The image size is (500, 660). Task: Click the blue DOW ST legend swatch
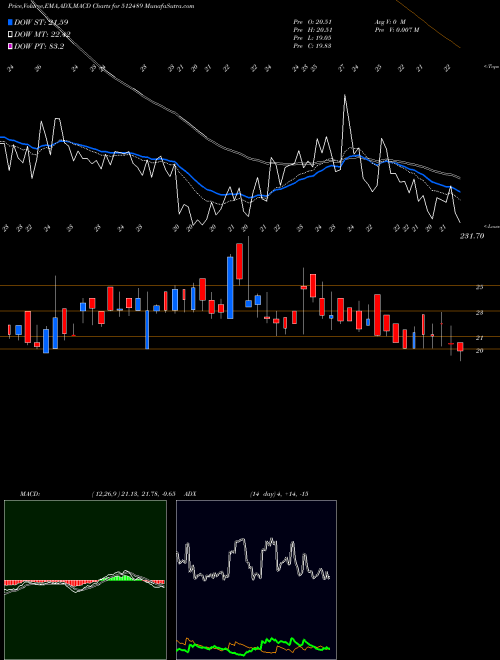[x=10, y=22]
